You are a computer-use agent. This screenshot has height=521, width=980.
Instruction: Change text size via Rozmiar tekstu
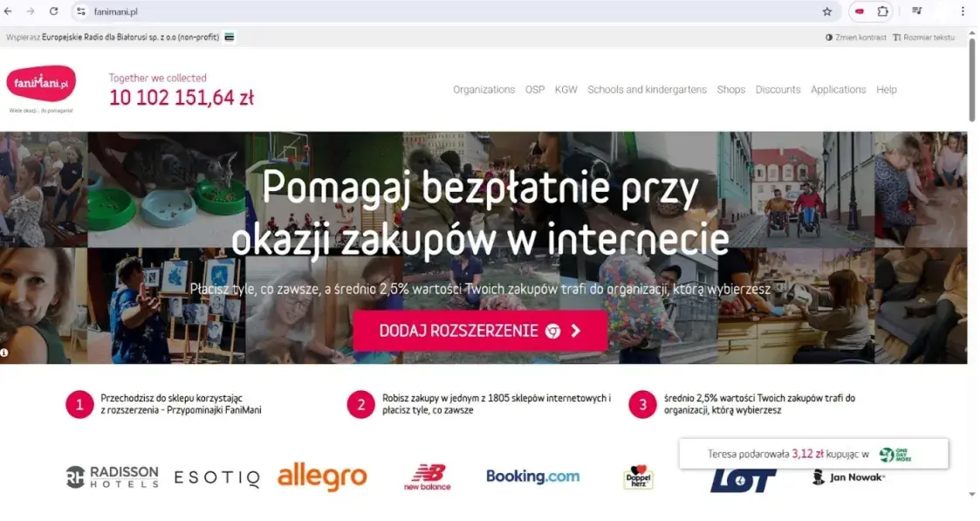(x=924, y=38)
